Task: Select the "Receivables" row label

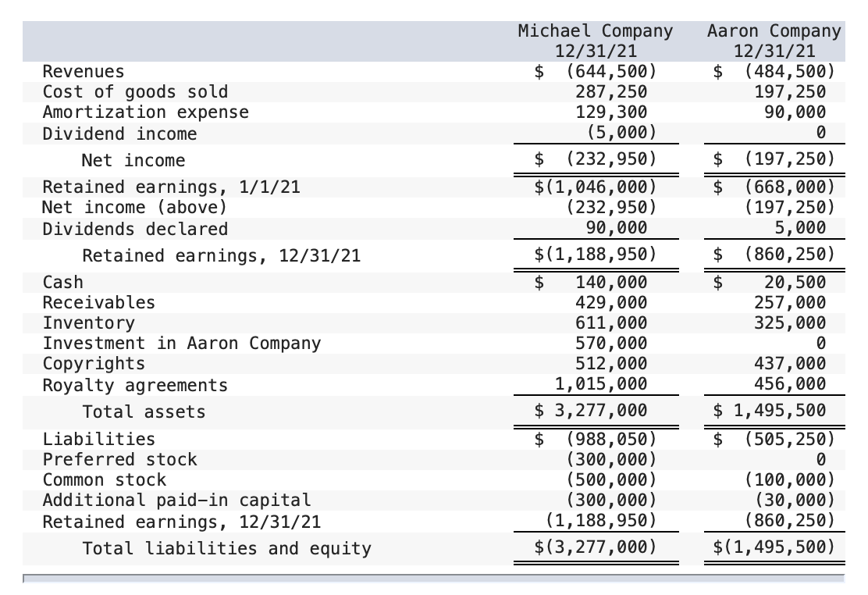Action: pyautogui.click(x=99, y=302)
